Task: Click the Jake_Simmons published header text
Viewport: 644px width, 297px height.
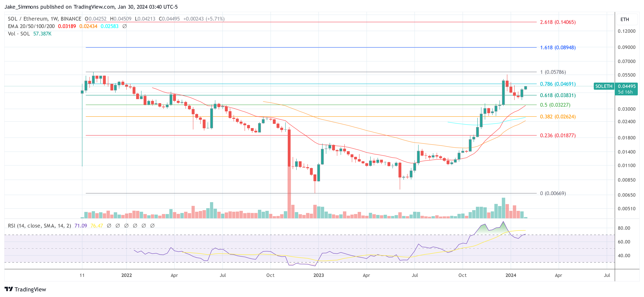Action: pos(91,7)
